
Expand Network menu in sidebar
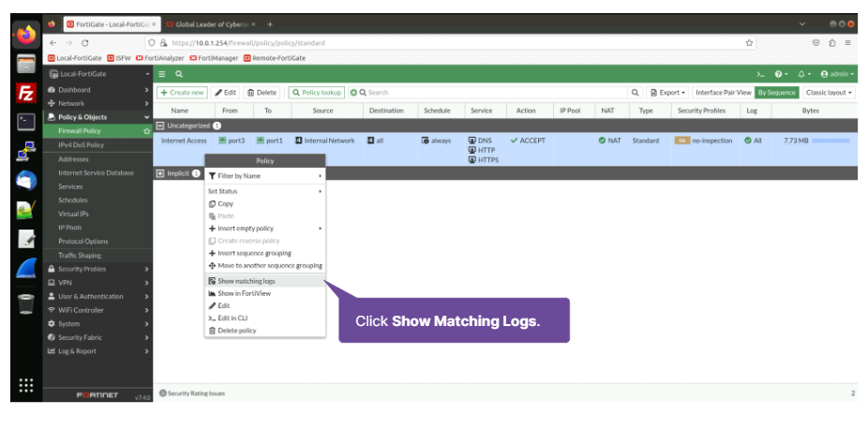(97, 103)
